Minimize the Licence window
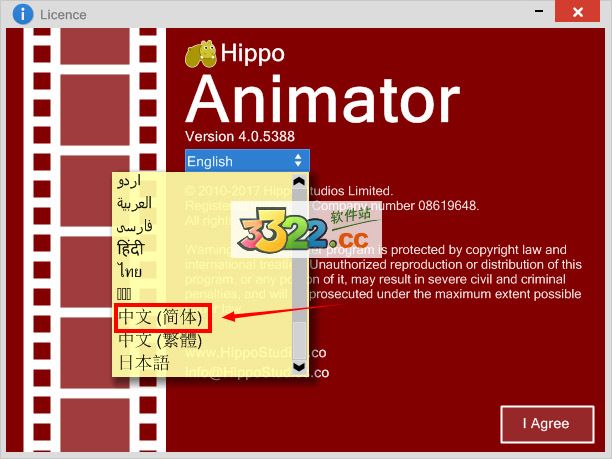Screen dimensions: 612x459 click(539, 12)
